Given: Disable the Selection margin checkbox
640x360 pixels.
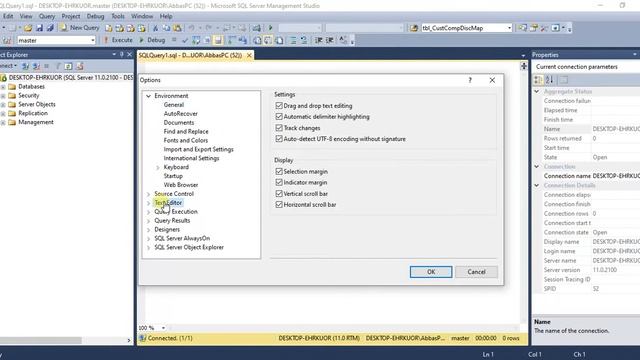Looking at the screenshot, I should click(279, 171).
